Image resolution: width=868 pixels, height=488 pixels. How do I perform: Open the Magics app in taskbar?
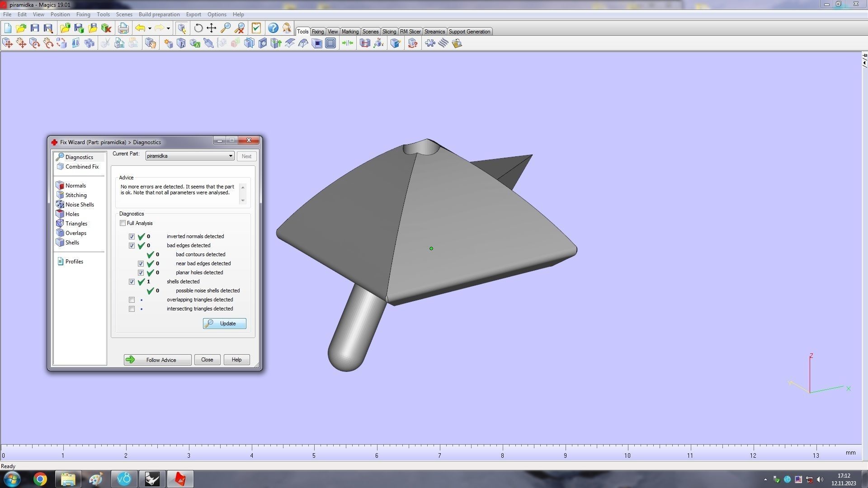coord(180,479)
